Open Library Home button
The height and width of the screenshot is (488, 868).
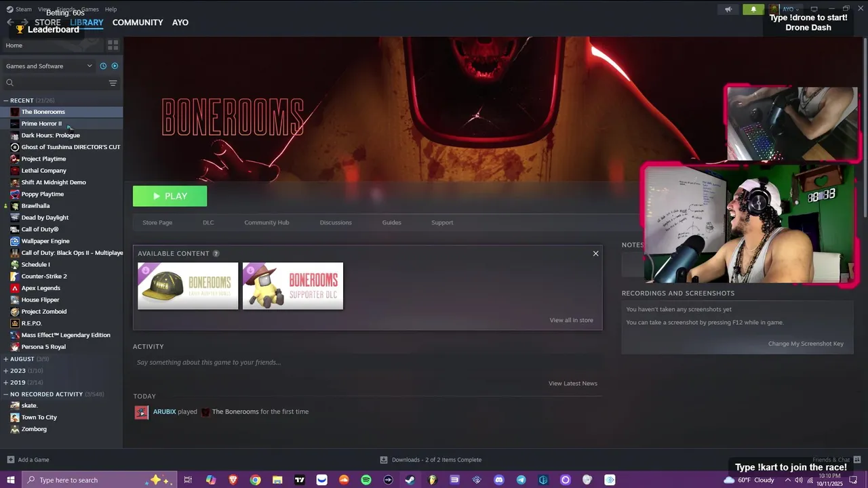[53, 45]
